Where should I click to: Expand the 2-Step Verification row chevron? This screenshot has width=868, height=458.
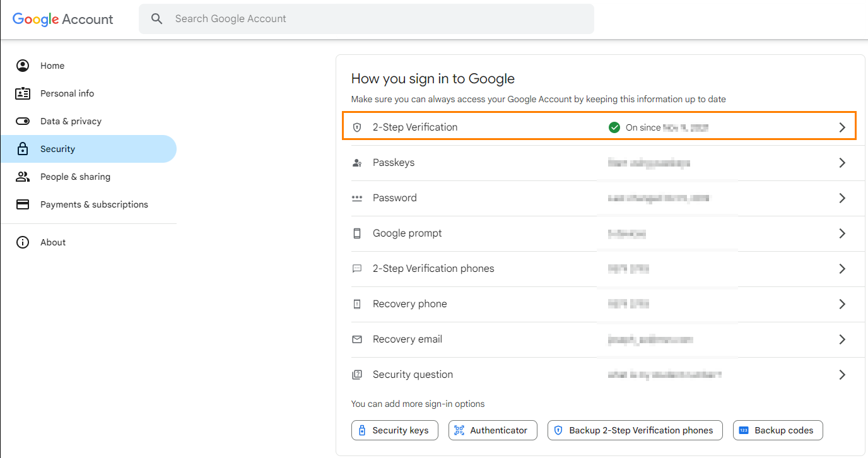tap(842, 127)
